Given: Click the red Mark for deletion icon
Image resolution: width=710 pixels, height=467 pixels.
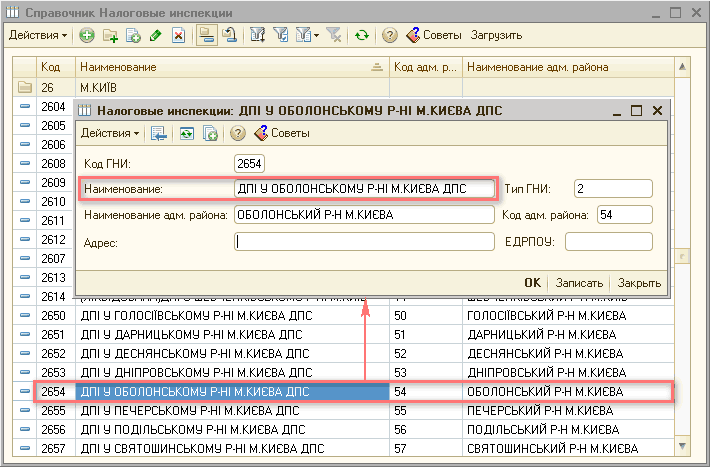Looking at the screenshot, I should pos(178,35).
